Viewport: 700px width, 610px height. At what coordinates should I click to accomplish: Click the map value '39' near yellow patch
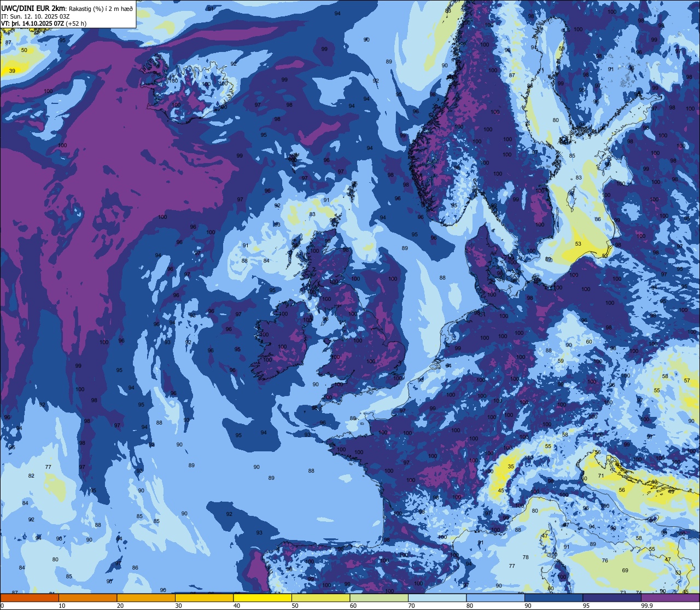click(x=12, y=71)
